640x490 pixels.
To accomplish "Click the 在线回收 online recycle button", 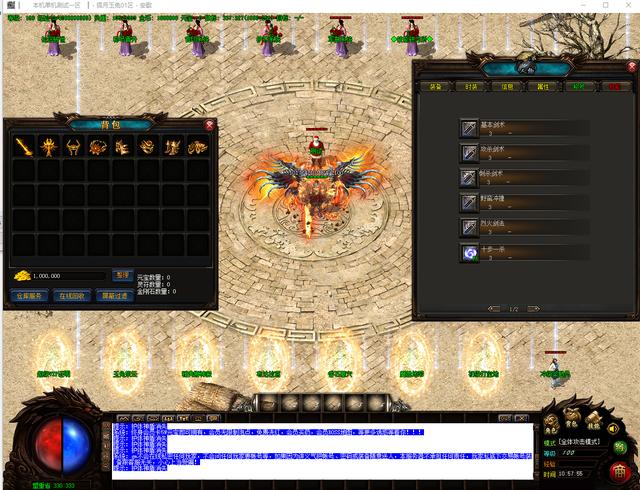I will point(72,296).
